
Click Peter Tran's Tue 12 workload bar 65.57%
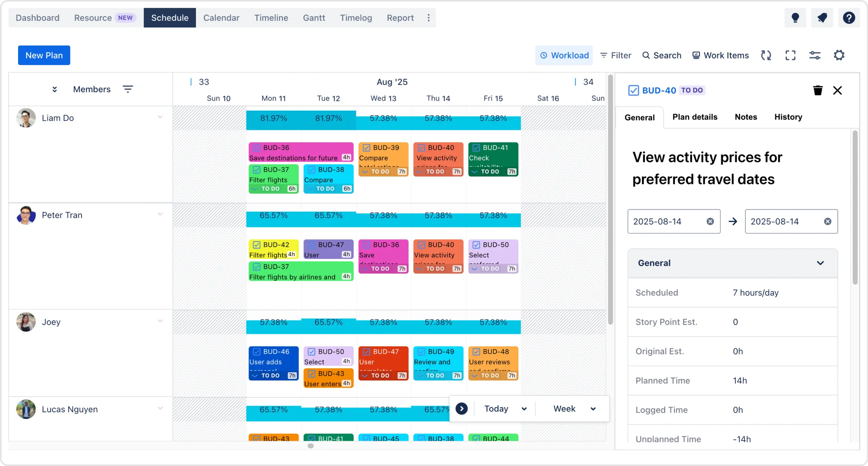pos(328,218)
